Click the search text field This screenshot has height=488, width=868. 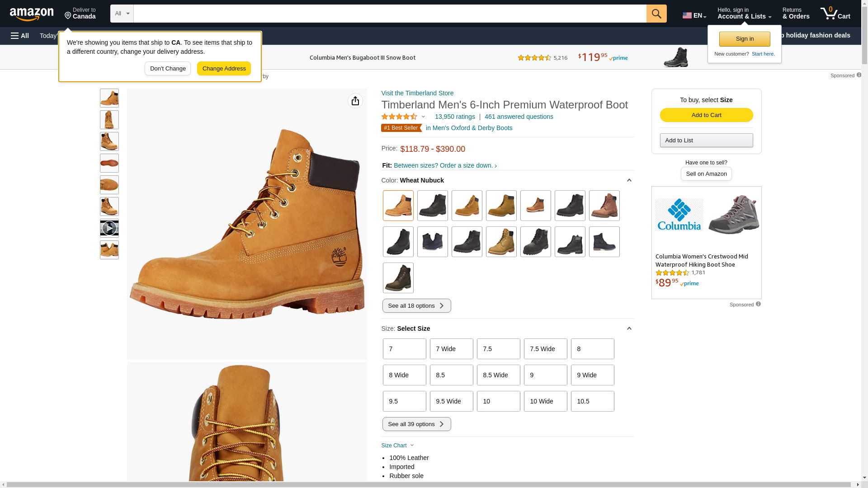(390, 14)
